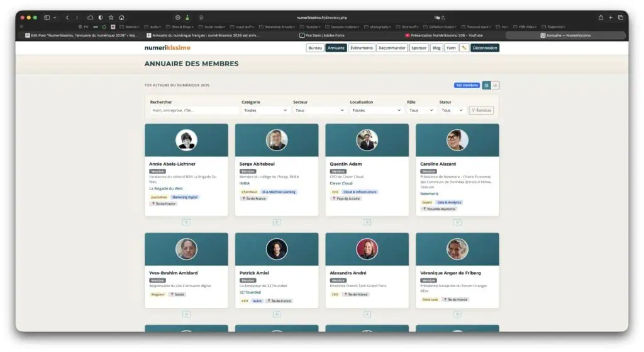Click the pencil edit icon in navbar
The image size is (644, 352).
[x=464, y=48]
